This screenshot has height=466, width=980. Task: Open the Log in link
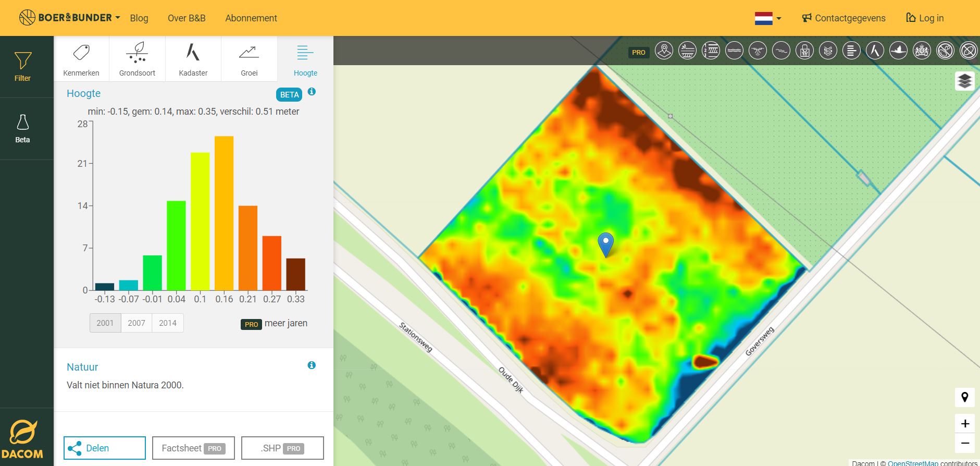pyautogui.click(x=925, y=18)
